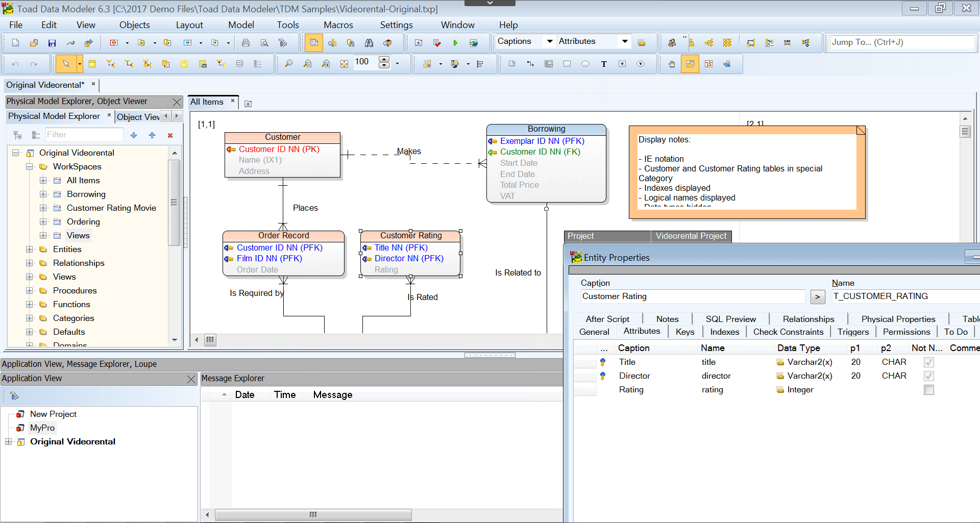Select the Undo arrow icon
The width and height of the screenshot is (980, 523).
(15, 64)
